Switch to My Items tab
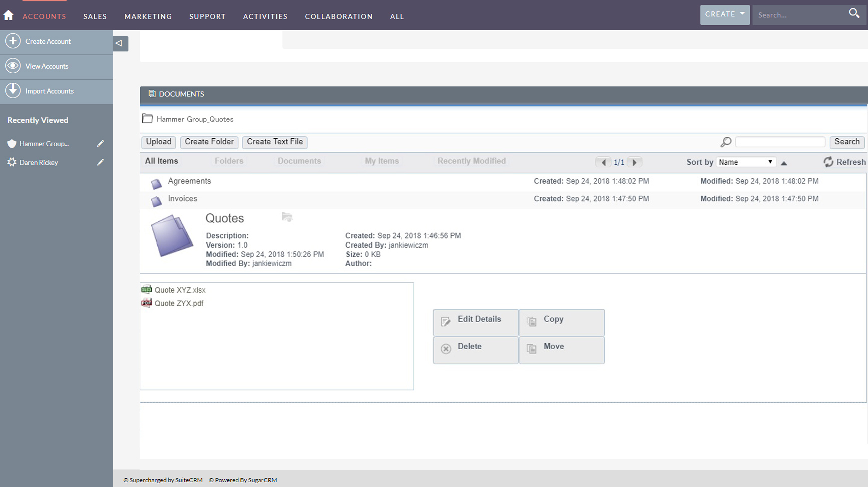The image size is (868, 487). [382, 161]
